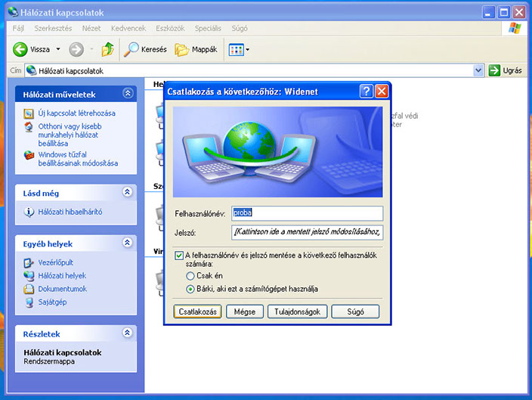Collapse the Egyéb helyek panel

pyautogui.click(x=127, y=243)
